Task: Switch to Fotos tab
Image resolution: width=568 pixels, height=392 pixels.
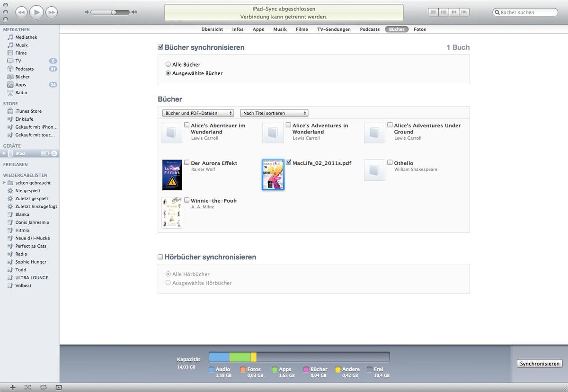Action: coord(420,29)
